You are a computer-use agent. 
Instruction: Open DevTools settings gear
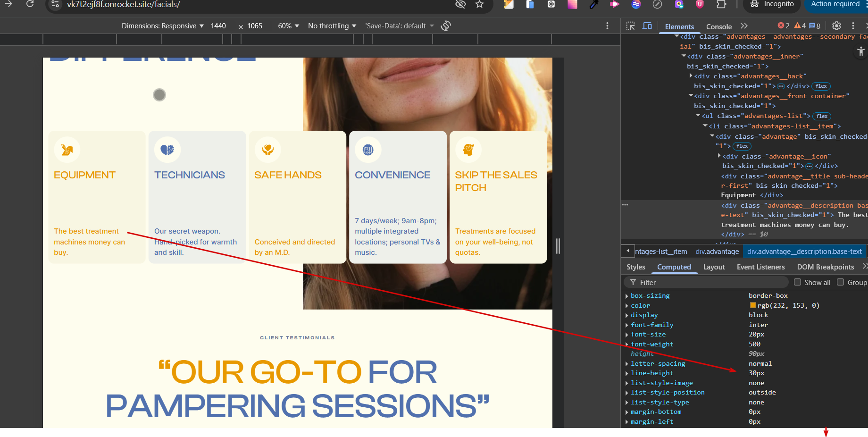coord(836,26)
